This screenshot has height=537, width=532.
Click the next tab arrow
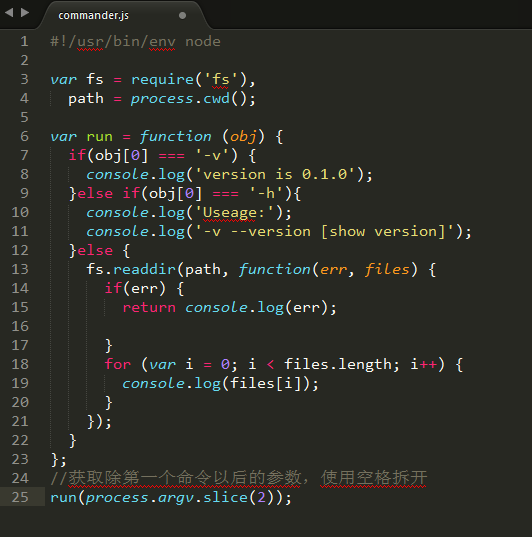(x=25, y=13)
